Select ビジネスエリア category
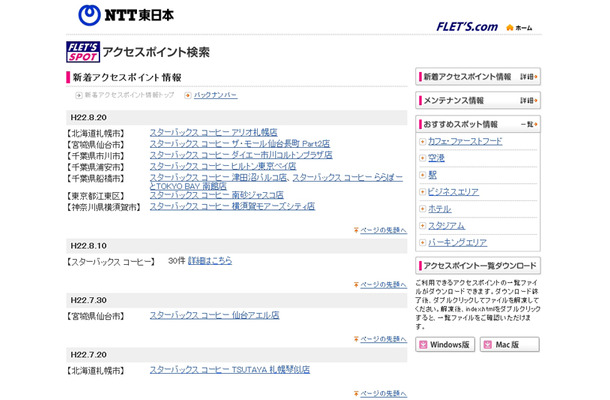This screenshot has width=610, height=400. pos(453,192)
